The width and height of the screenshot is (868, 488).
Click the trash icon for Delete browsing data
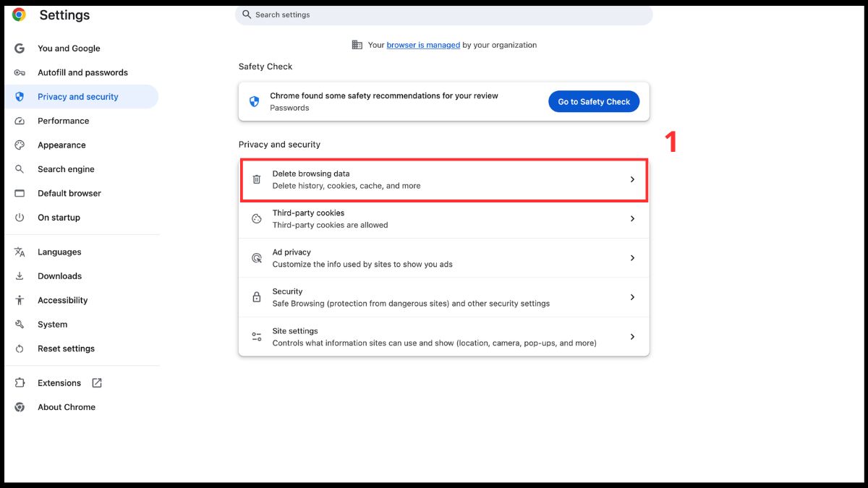click(x=256, y=179)
